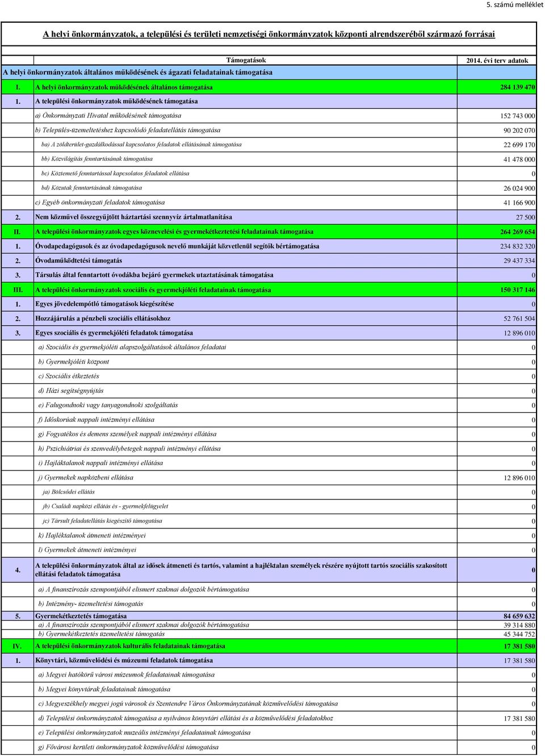Select 'Egyes jövedelempótló támogatások kiegészítése'
Screen dimensions: 545x756
(x=104, y=304)
